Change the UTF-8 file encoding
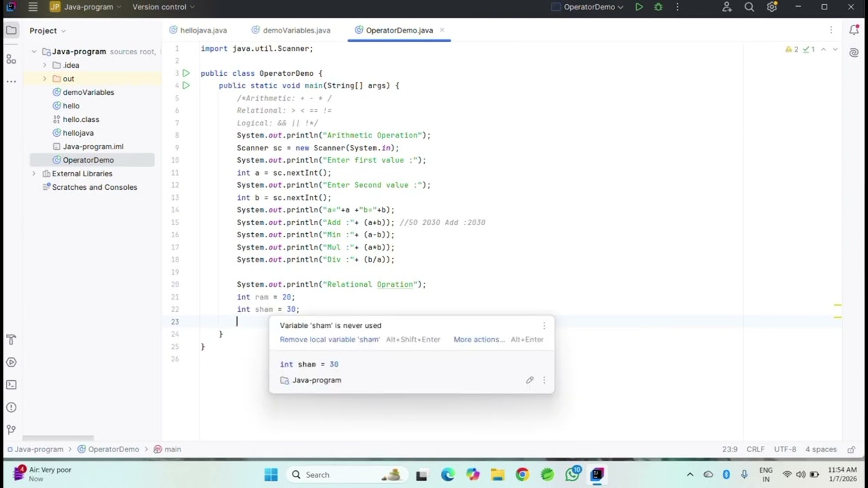 [x=785, y=449]
